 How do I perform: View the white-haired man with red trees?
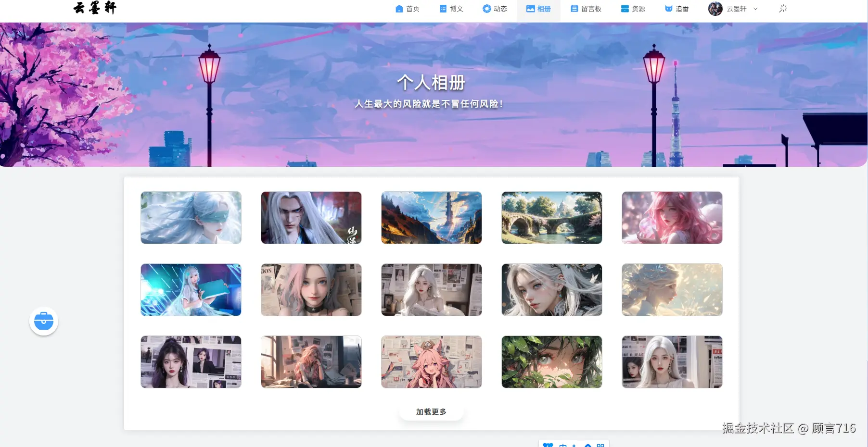311,218
